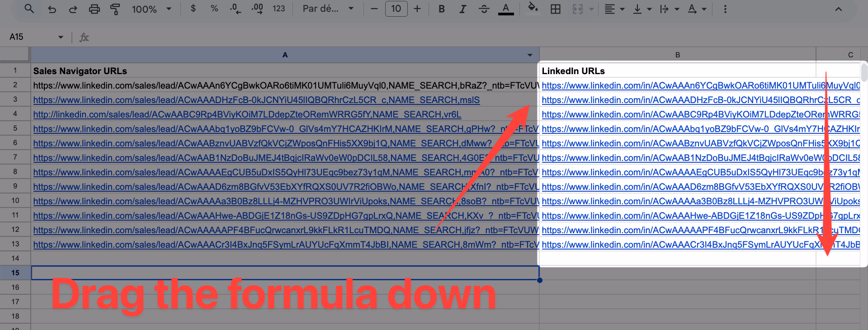Click the font size field

tap(396, 9)
